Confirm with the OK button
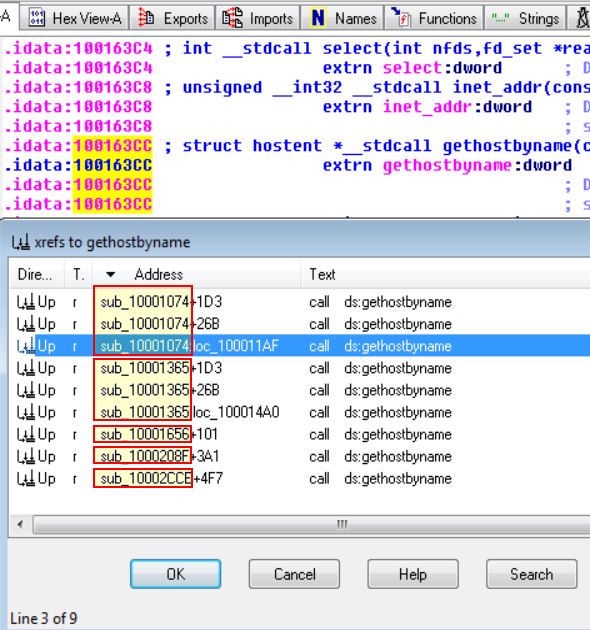The height and width of the screenshot is (630, 590). coord(176,574)
